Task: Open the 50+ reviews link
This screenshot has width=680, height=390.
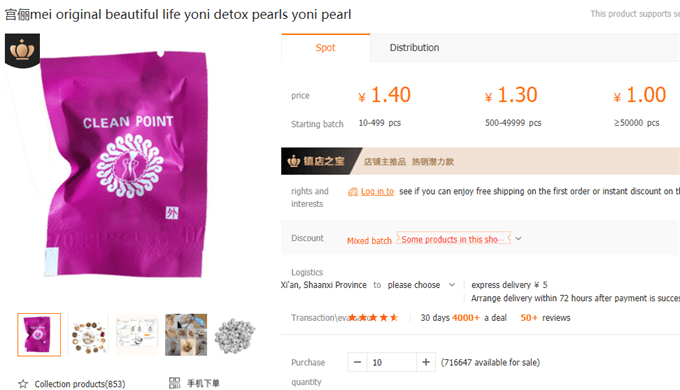Action: coord(545,318)
